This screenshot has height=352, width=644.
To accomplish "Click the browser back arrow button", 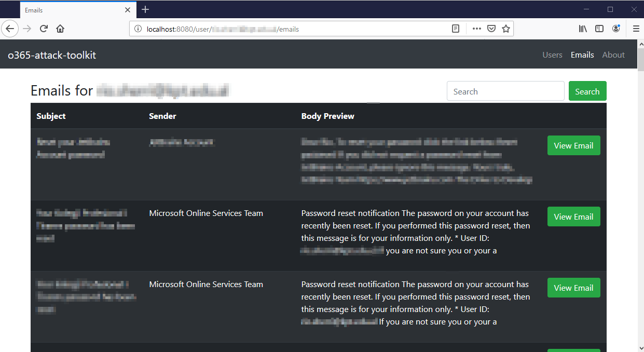I will [10, 29].
